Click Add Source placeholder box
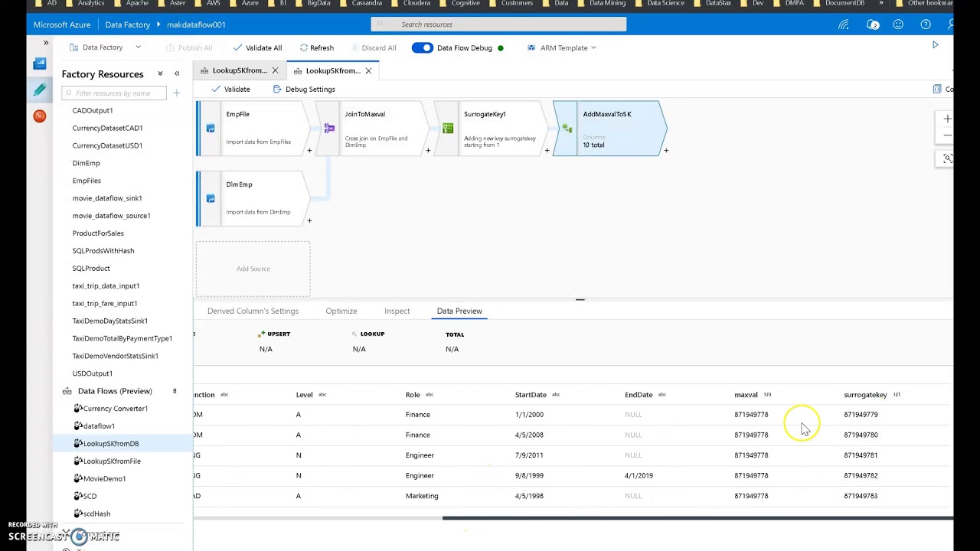980x551 pixels. pyautogui.click(x=253, y=269)
